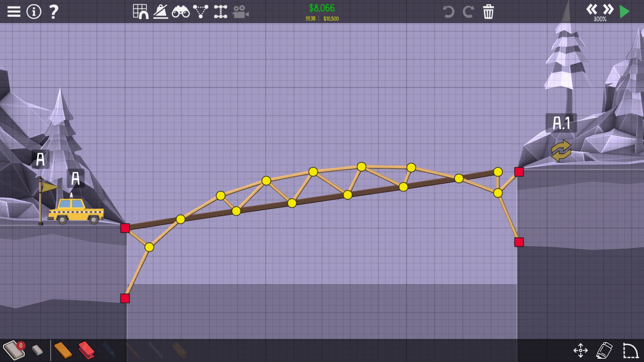Select the orange wood material

click(63, 350)
